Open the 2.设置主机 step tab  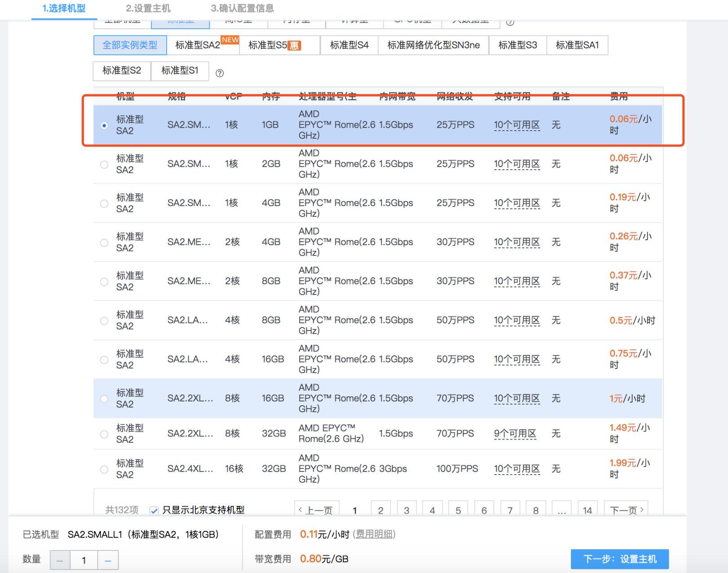148,9
